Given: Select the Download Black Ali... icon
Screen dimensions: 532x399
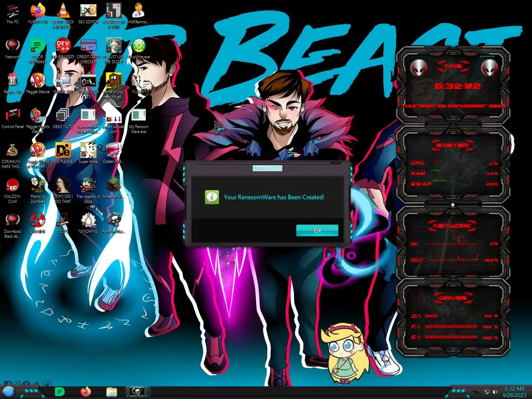Looking at the screenshot, I should (13, 225).
